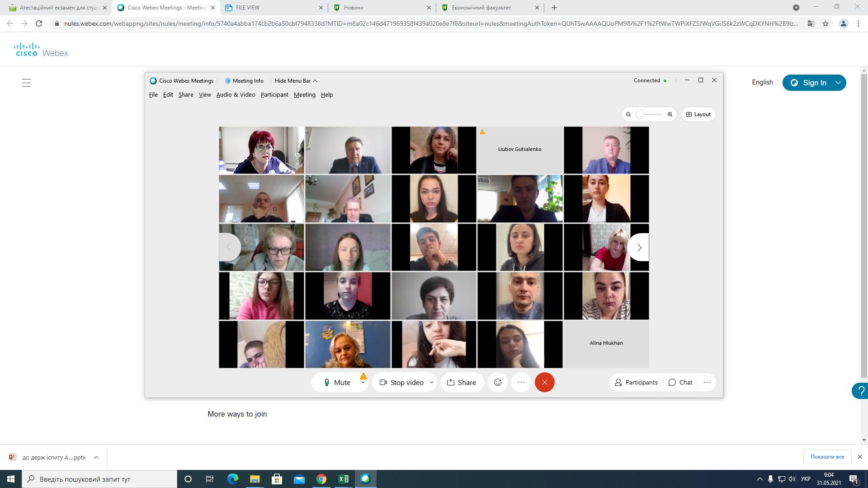
Task: Go to previous page of video tiles
Action: tap(229, 247)
